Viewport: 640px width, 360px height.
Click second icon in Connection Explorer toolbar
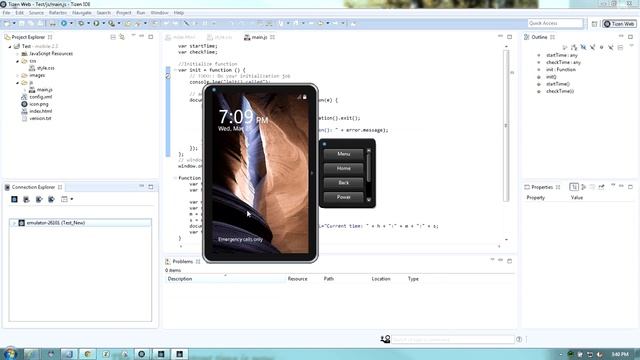pos(27,199)
